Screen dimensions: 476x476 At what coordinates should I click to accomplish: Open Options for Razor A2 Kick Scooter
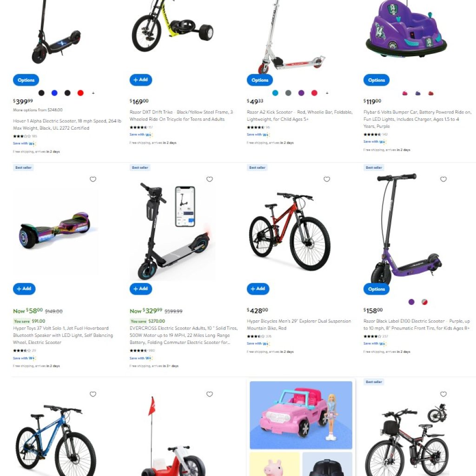[x=260, y=80]
